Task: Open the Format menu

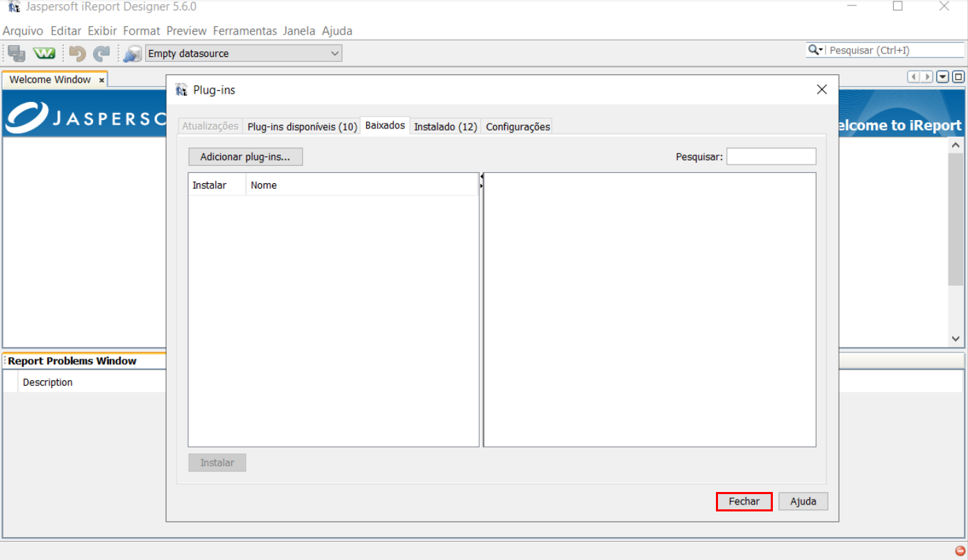Action: tap(142, 31)
